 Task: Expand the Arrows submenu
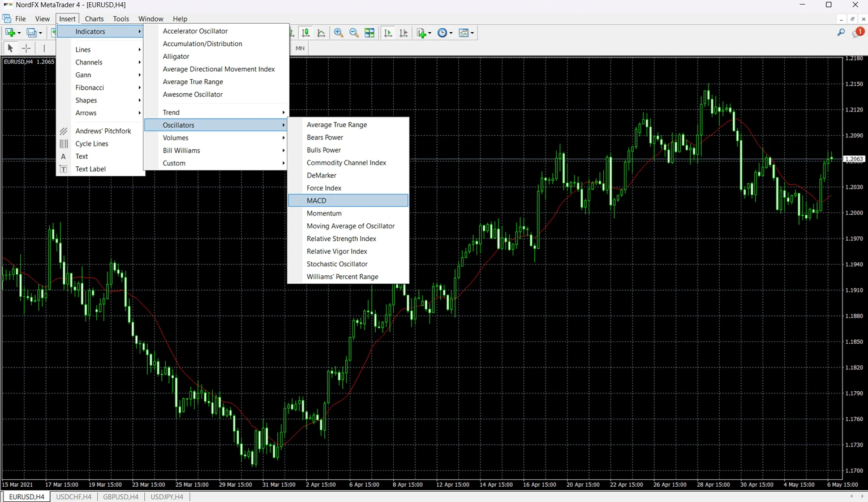pos(101,113)
